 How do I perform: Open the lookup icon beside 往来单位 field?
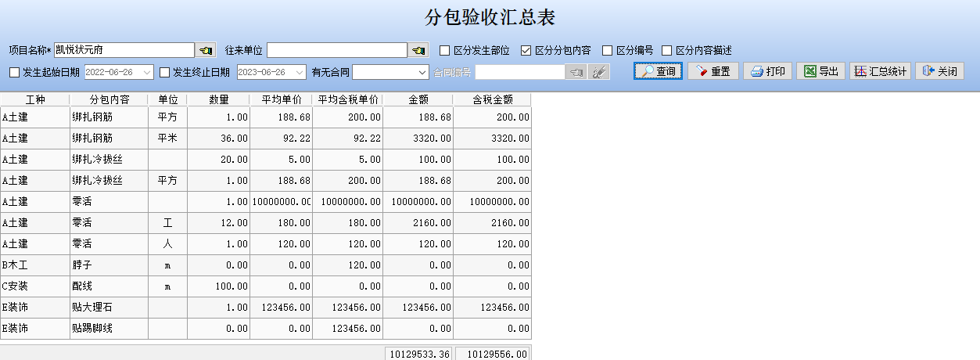click(418, 50)
